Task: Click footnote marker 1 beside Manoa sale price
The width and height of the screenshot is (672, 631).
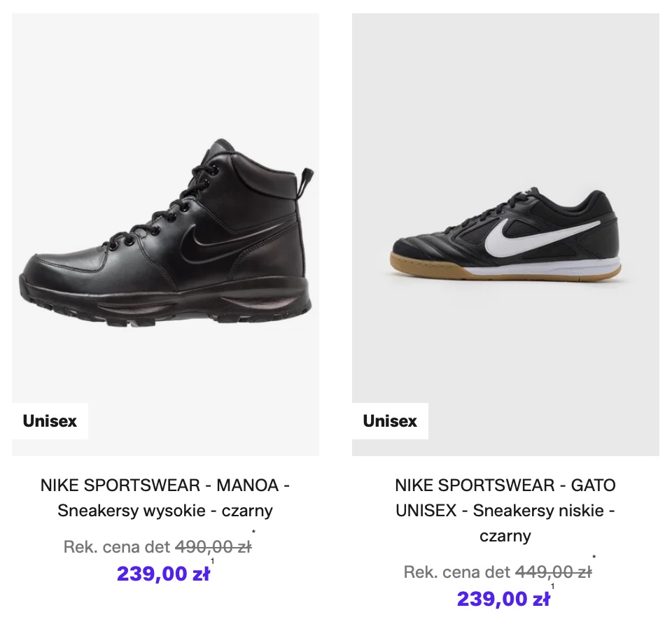Action: pyautogui.click(x=212, y=561)
